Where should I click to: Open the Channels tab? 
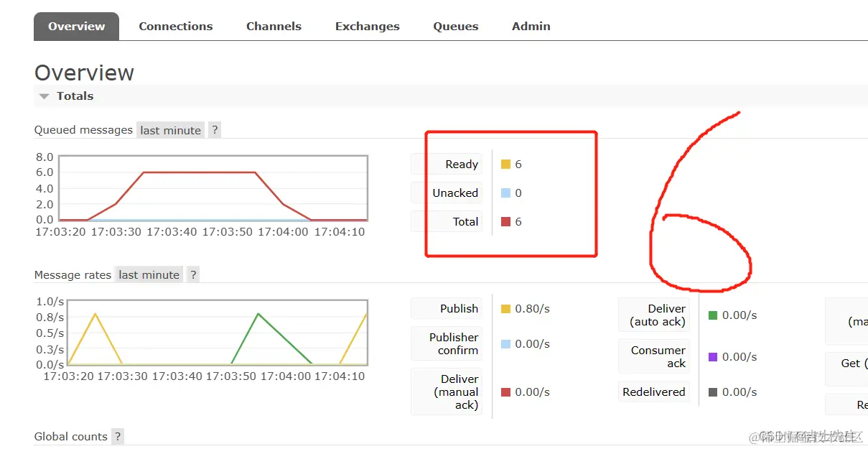click(274, 26)
